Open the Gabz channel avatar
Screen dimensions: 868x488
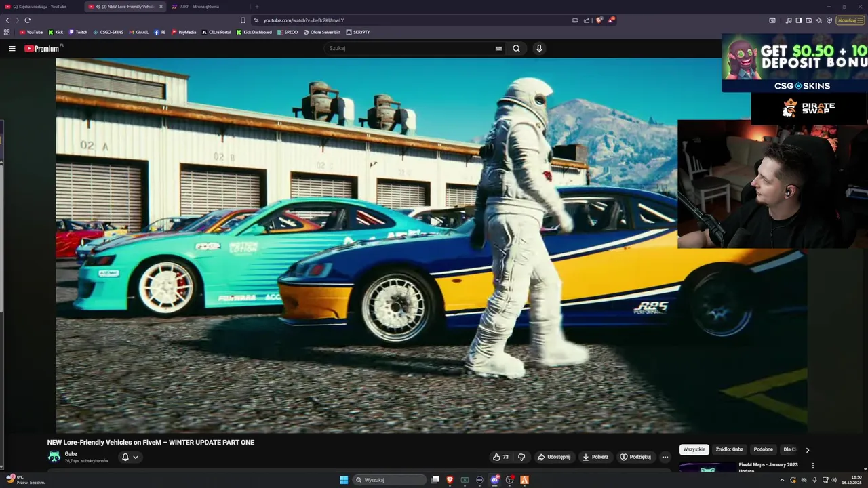pos(54,457)
